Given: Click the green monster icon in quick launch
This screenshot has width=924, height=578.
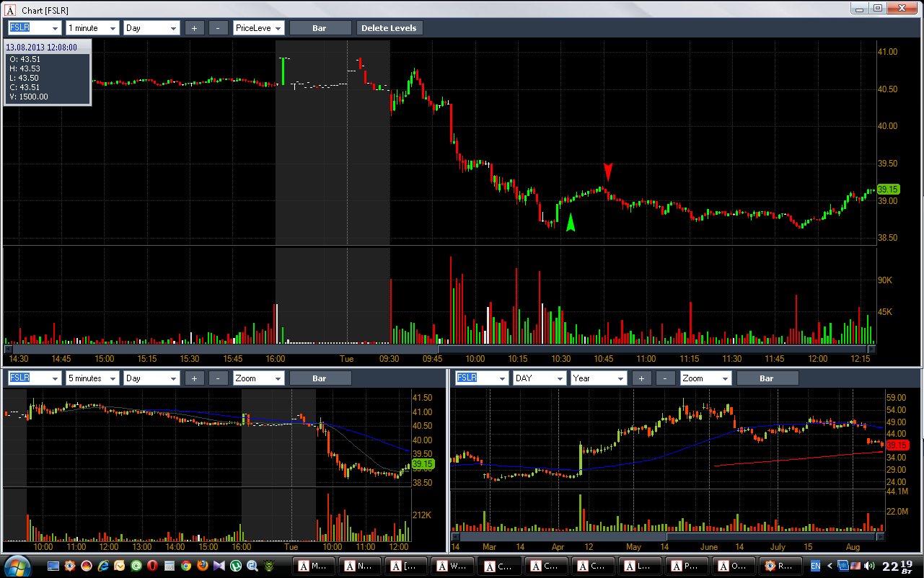Looking at the screenshot, I should 269,566.
